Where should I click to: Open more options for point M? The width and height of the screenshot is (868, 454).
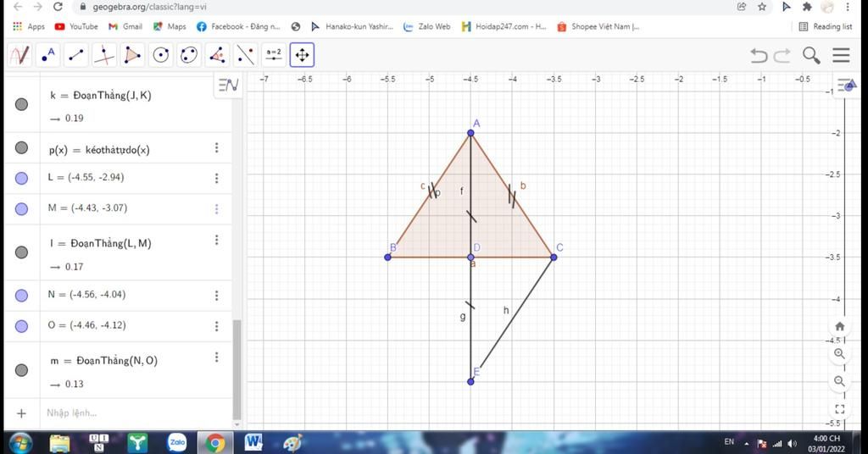[216, 209]
